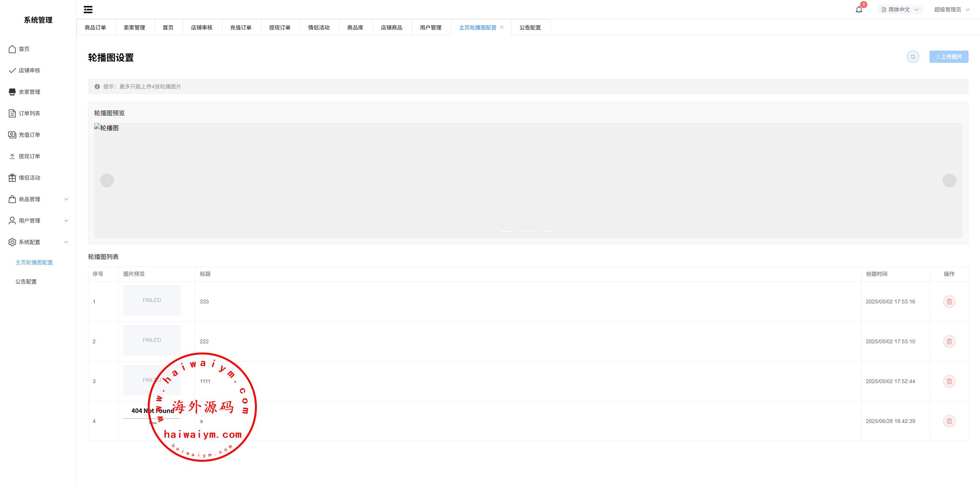
Task: Go to previous carousel slide arrow
Action: click(x=107, y=180)
